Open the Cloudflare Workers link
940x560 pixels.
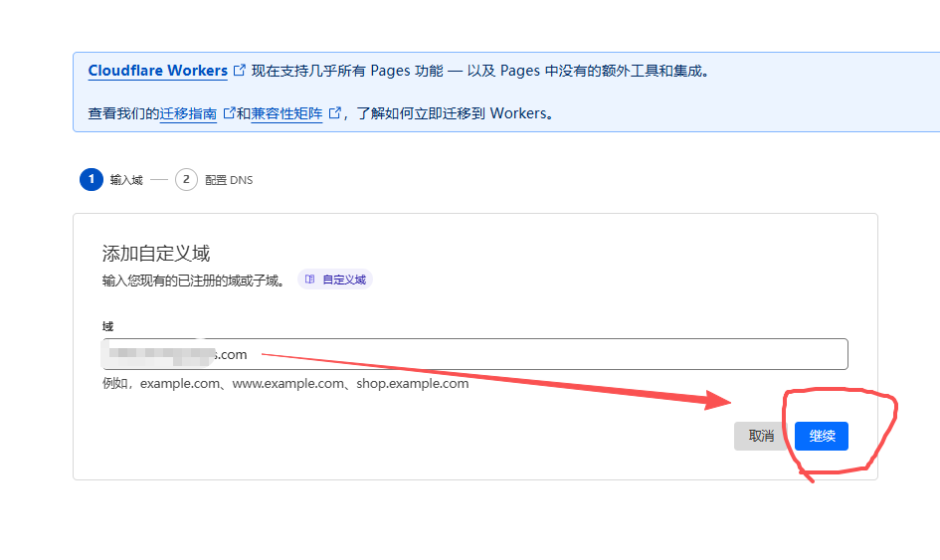click(157, 71)
